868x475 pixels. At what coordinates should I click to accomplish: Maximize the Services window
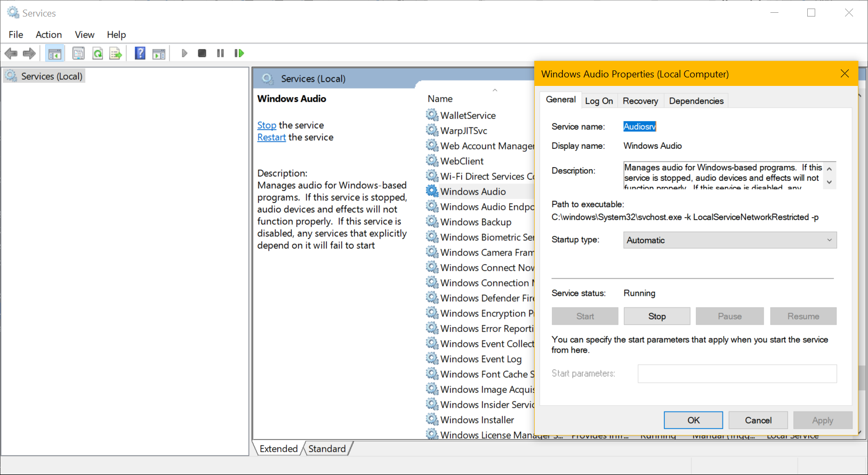[x=811, y=13]
